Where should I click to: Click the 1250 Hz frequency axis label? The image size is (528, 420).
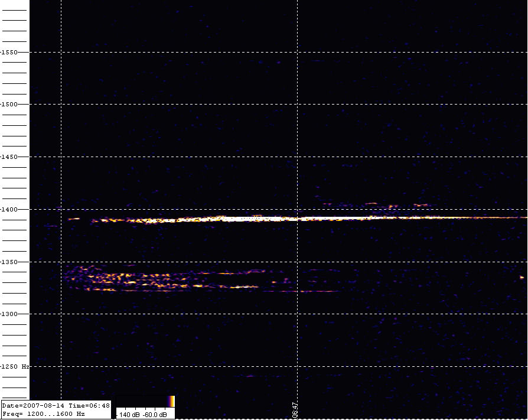(15, 366)
